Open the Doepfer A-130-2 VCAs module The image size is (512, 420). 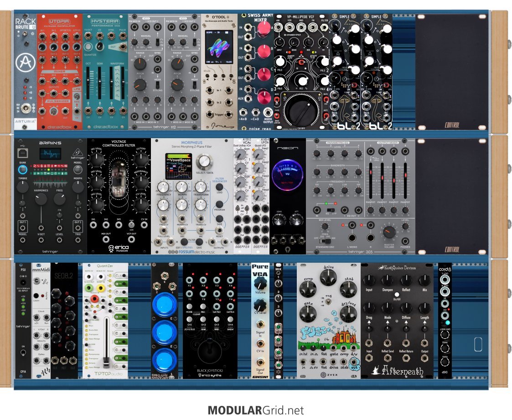click(x=242, y=196)
